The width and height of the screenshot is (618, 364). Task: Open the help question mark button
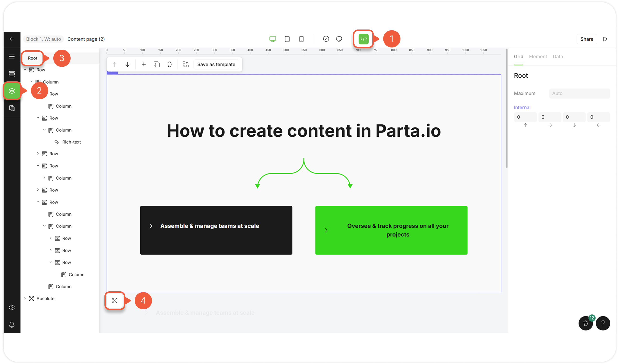pyautogui.click(x=603, y=323)
